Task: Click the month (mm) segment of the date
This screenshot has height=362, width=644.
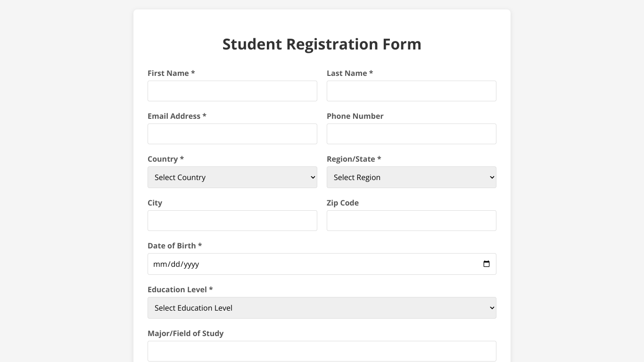Action: 160,264
